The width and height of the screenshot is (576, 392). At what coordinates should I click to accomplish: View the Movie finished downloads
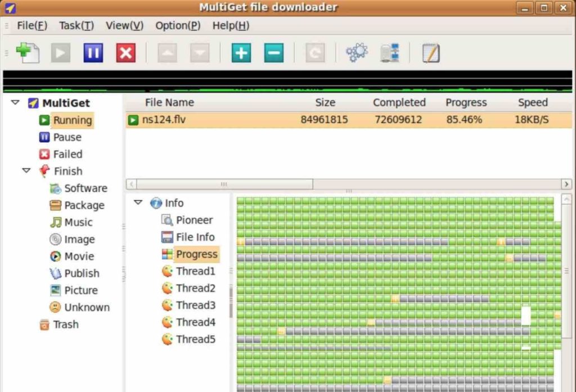[x=78, y=256]
